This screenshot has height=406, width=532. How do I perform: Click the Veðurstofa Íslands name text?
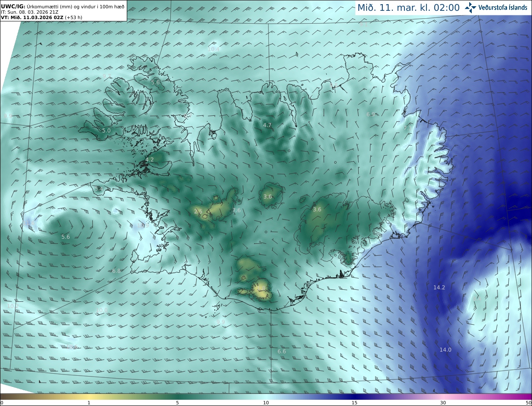pos(503,7)
